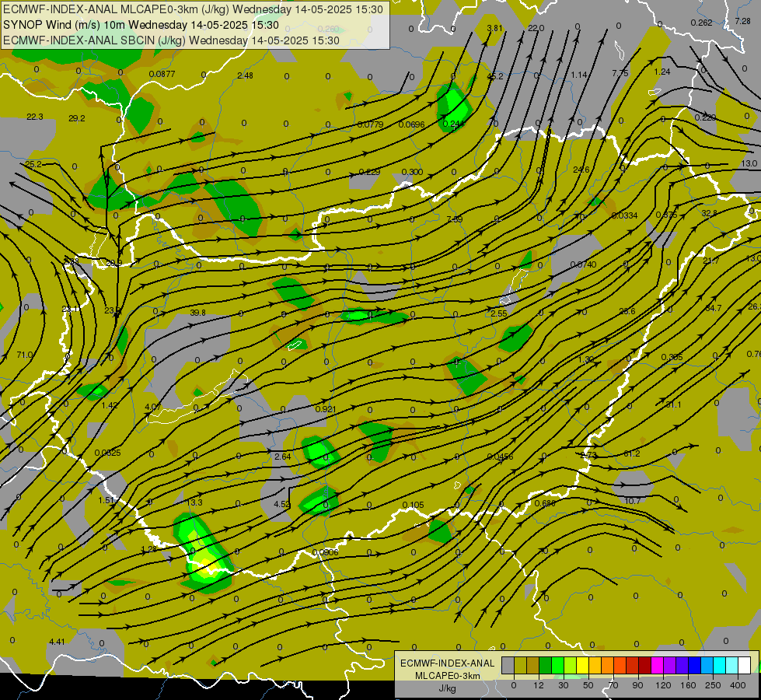Click the map value 0.105
This screenshot has width=761, height=700.
click(x=413, y=505)
